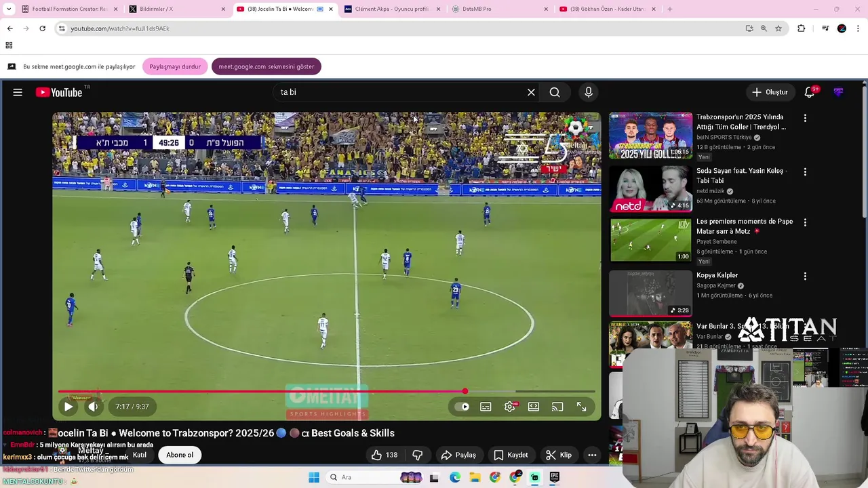The height and width of the screenshot is (488, 868).
Task: Open the player settings gear
Action: point(510,407)
